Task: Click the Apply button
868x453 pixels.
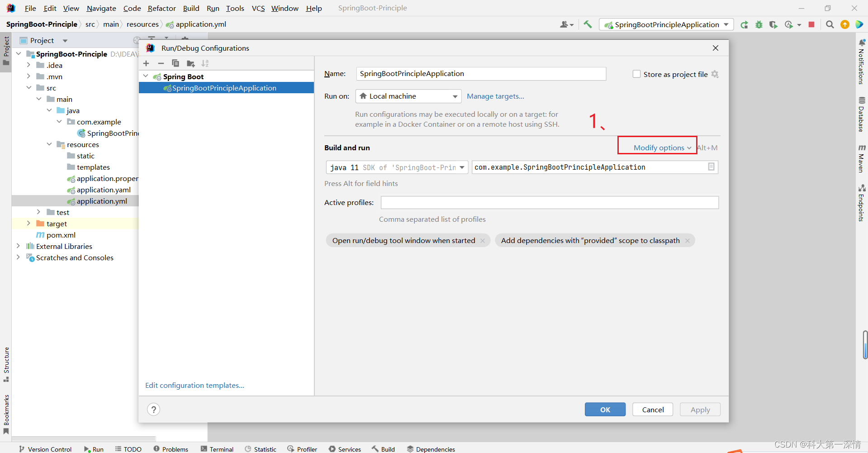Action: [700, 410]
